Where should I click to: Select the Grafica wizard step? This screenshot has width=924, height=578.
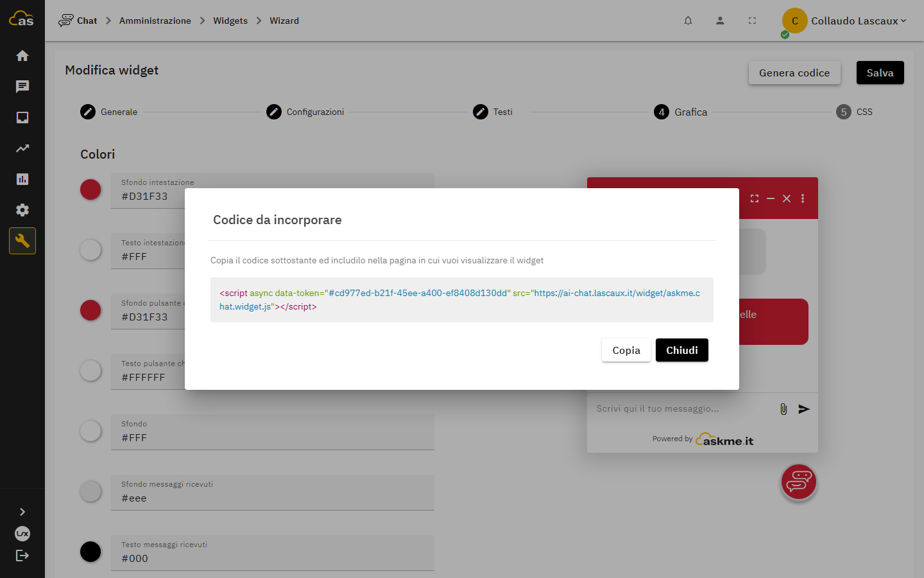[681, 112]
